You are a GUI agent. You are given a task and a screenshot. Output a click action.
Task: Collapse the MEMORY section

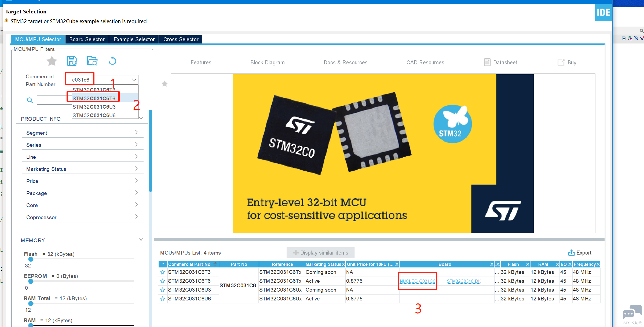[141, 240]
